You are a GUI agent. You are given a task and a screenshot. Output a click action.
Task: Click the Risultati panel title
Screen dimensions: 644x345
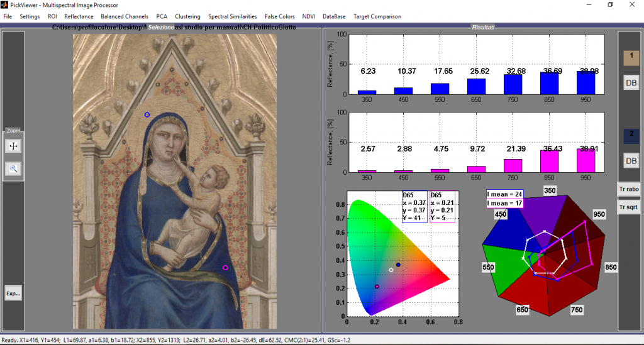pos(483,27)
